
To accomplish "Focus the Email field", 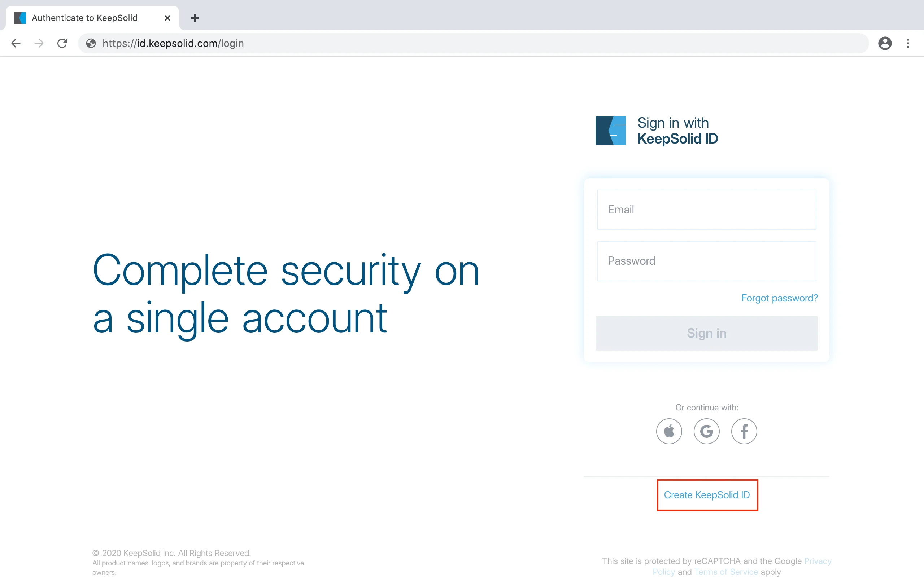I will point(706,210).
